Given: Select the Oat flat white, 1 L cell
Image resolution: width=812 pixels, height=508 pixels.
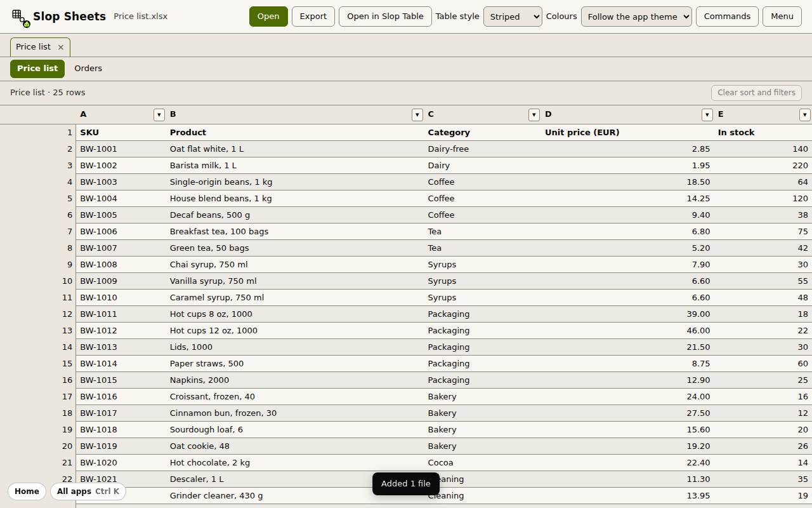Looking at the screenshot, I should point(295,149).
